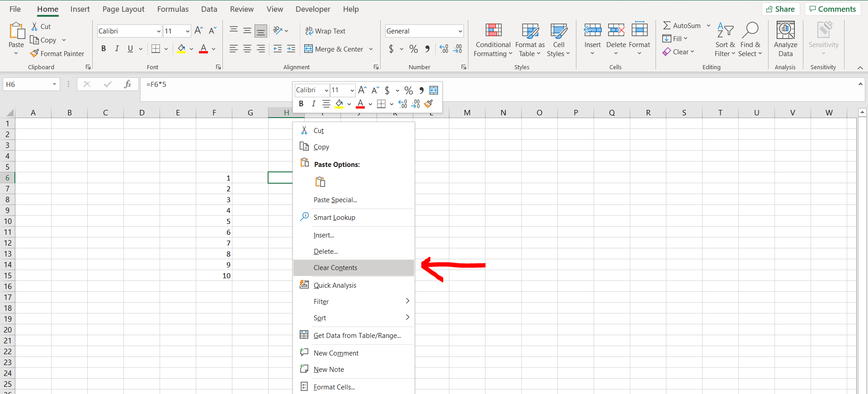
Task: Select column header F
Action: point(214,113)
